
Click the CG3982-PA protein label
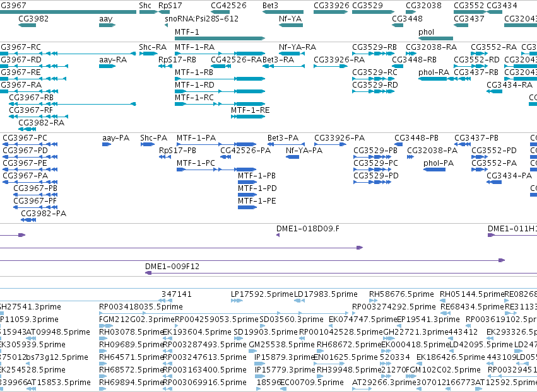pos(44,214)
